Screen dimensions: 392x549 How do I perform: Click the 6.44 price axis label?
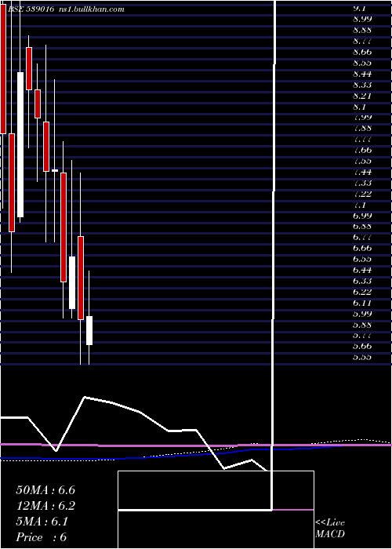tap(362, 270)
